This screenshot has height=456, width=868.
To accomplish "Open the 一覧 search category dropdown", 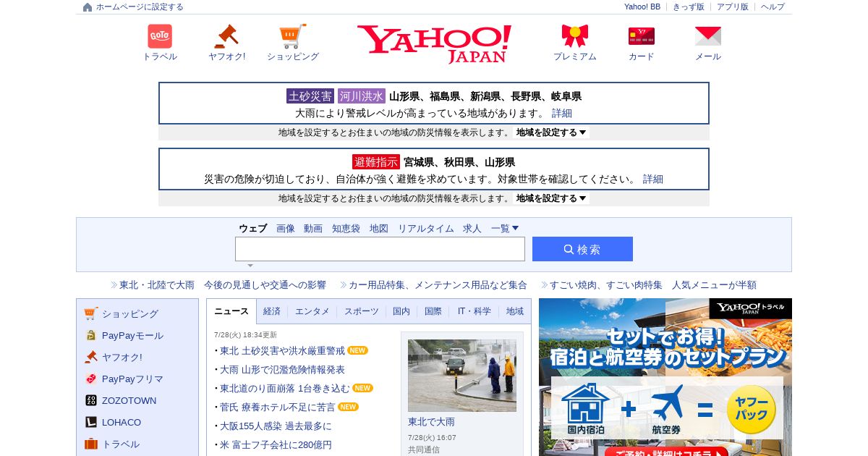I will coord(505,228).
